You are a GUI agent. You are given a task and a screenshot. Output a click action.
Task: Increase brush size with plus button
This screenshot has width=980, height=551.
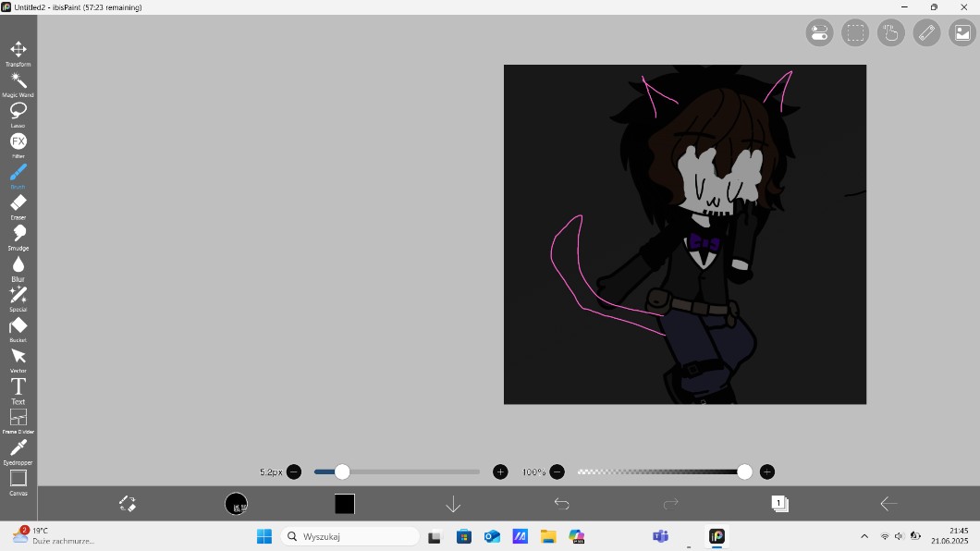pyautogui.click(x=500, y=472)
